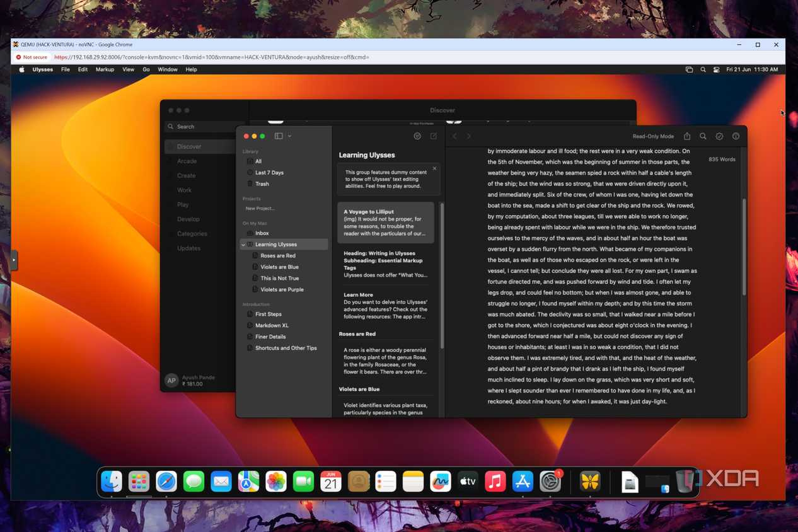Open the dropdown arrow beside the sidebar icon

point(289,136)
